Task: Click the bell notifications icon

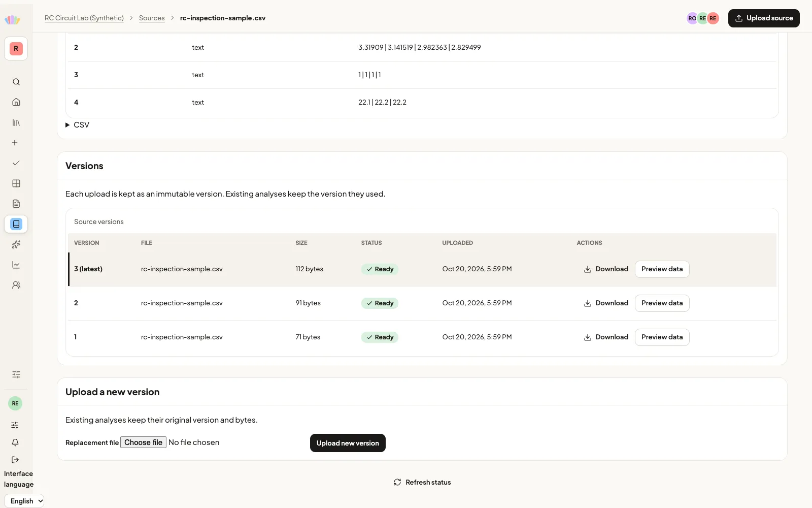Action: click(15, 442)
